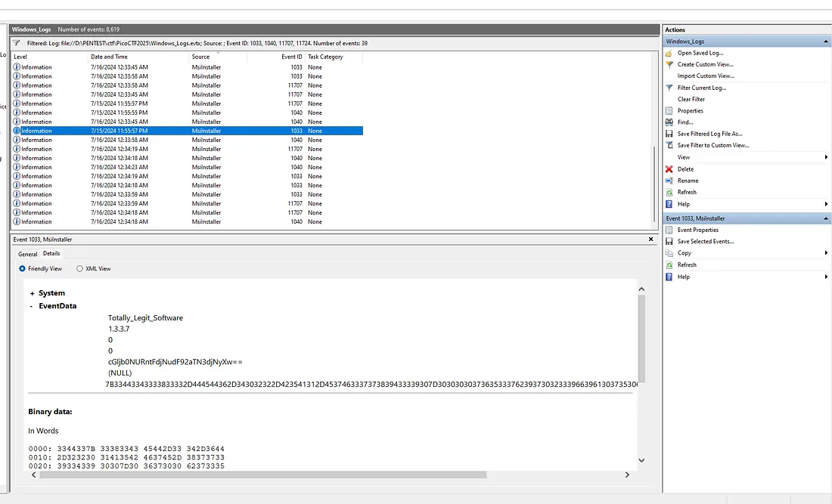
Task: Sort by the Level column header
Action: 49,57
